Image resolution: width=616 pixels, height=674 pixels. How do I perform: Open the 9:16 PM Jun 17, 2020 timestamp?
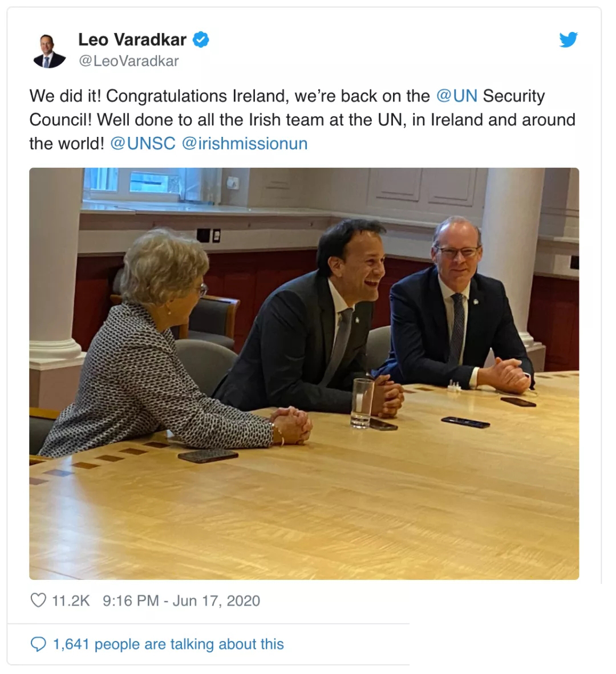pos(181,600)
